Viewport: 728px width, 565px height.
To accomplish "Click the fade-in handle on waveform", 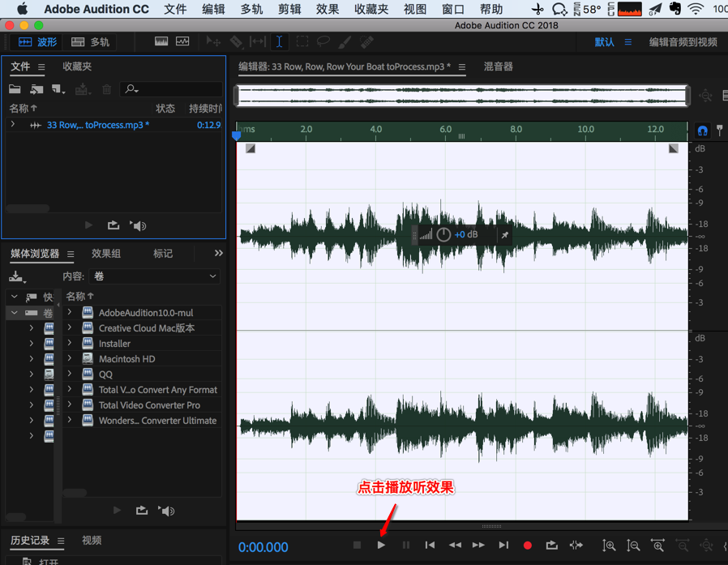I will pyautogui.click(x=251, y=148).
